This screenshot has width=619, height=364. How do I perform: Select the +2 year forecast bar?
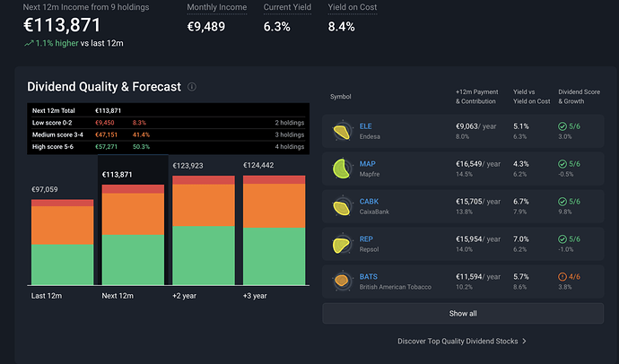(204, 230)
